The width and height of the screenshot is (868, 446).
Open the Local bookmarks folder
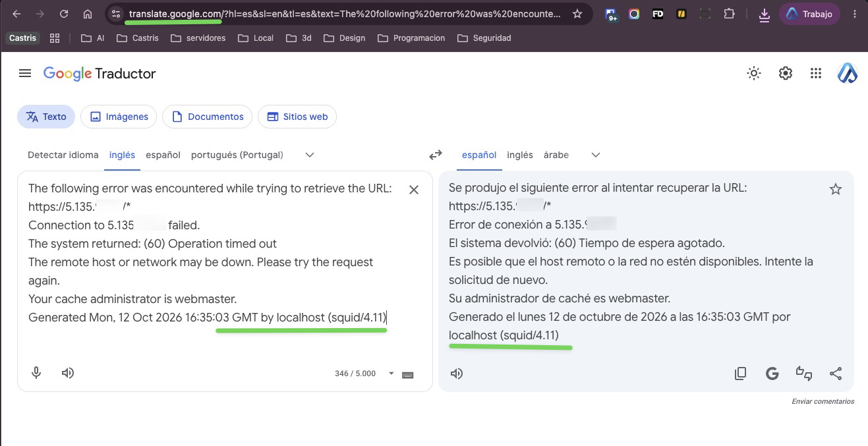[257, 38]
